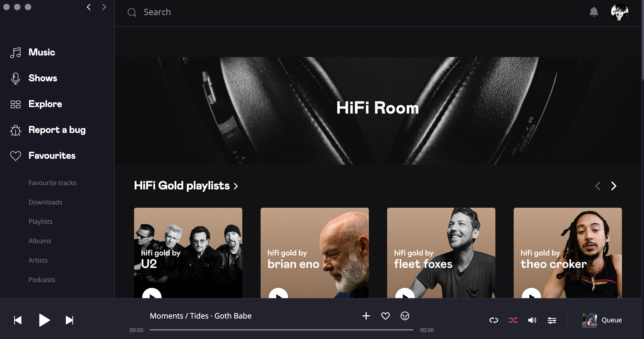644x339 pixels.
Task: Seek in the track progress bar
Action: tap(282, 330)
